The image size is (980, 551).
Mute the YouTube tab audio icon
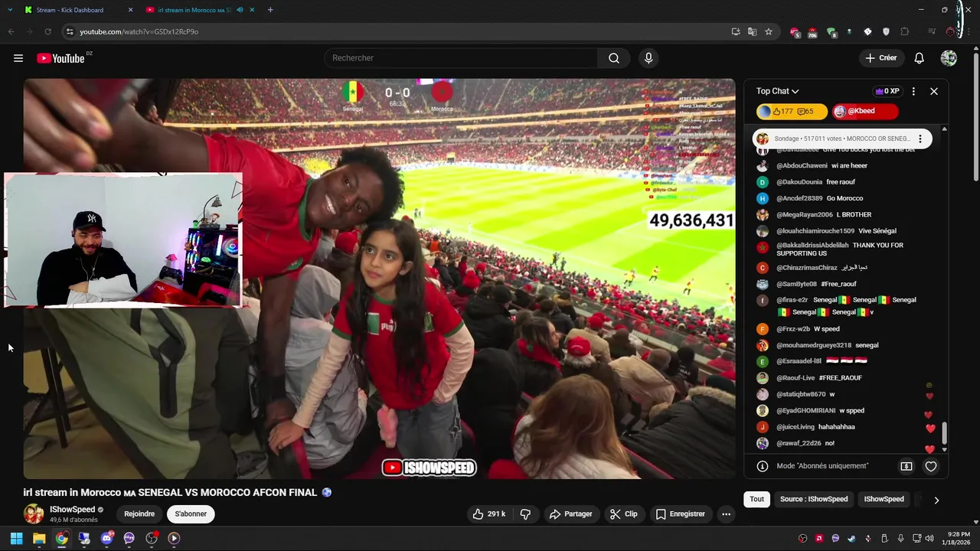(240, 10)
